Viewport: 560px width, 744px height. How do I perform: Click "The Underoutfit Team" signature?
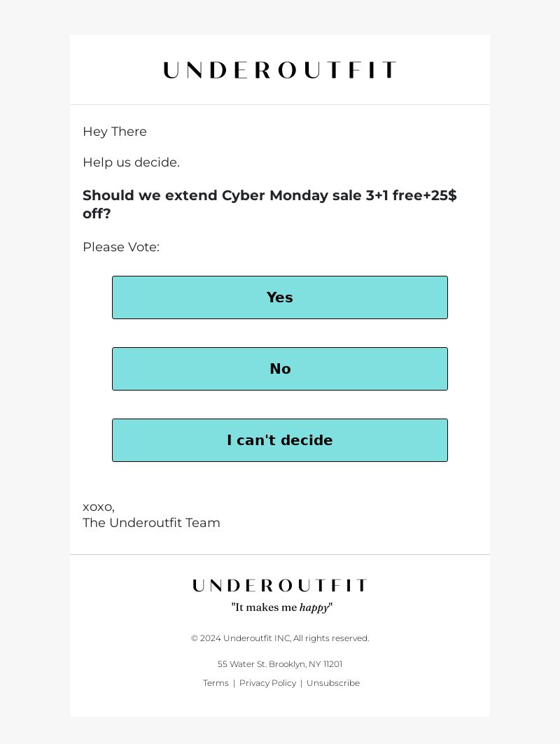click(x=151, y=522)
